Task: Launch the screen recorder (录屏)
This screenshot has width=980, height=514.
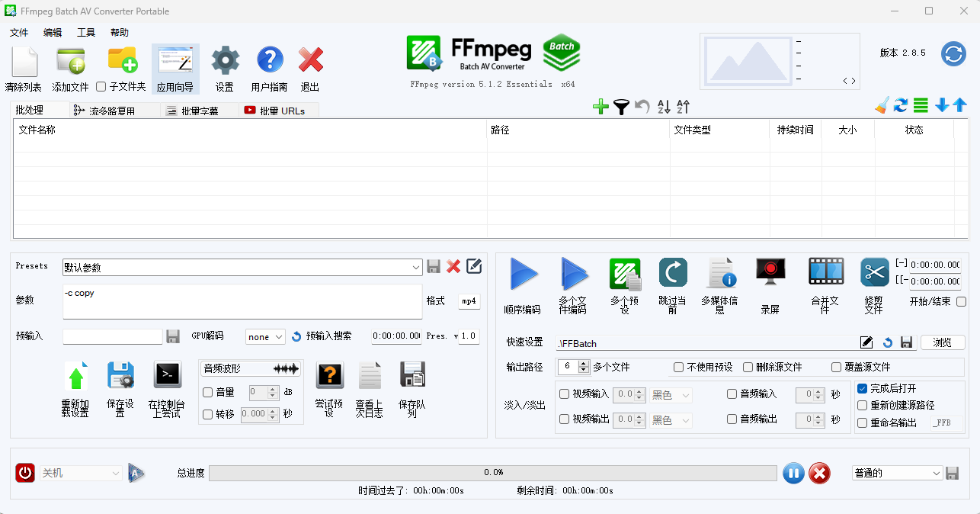Action: tap(770, 271)
